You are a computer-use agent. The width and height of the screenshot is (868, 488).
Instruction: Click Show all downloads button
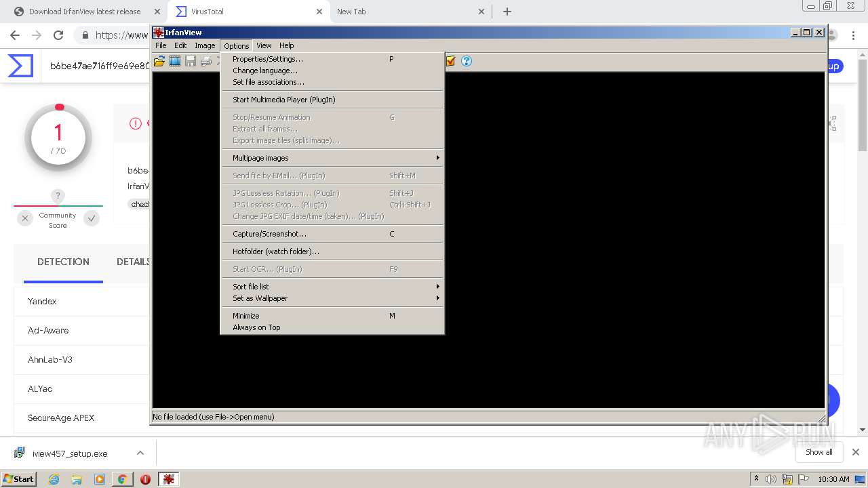(x=818, y=452)
